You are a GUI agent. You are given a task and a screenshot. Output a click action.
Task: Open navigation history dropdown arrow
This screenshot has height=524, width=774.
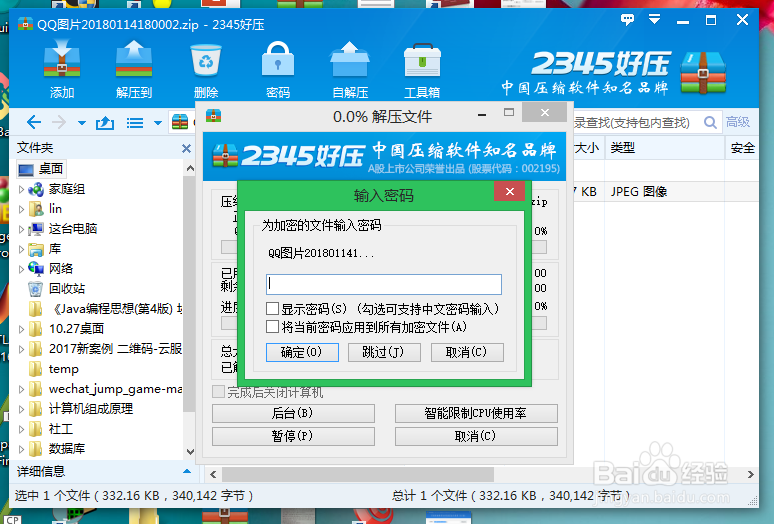click(x=82, y=123)
